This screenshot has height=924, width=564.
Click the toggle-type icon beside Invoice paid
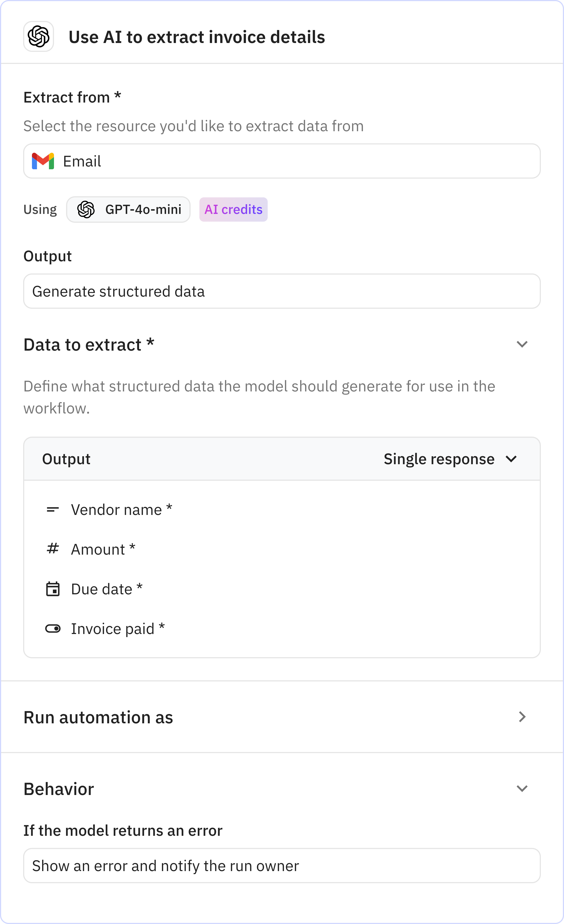pos(53,628)
